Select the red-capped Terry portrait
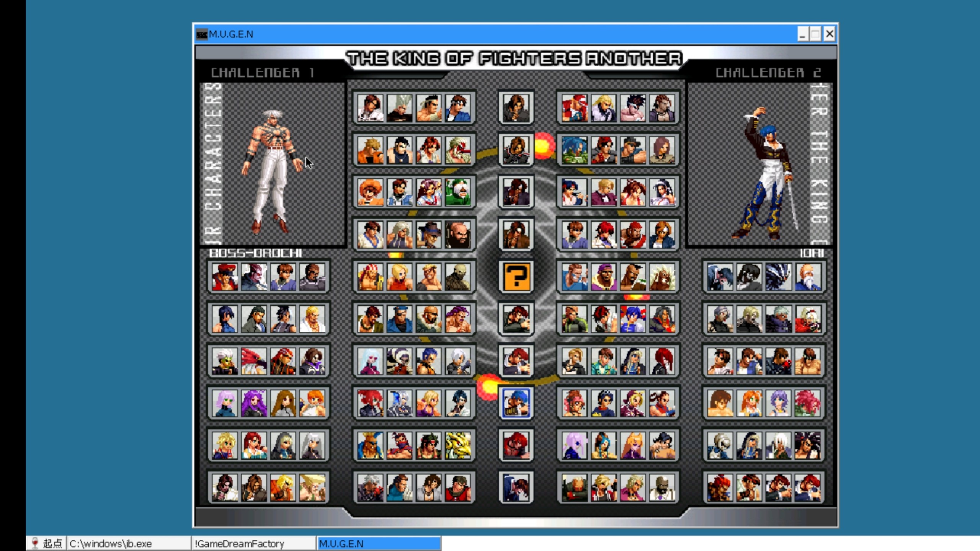980x551 pixels. tap(574, 108)
